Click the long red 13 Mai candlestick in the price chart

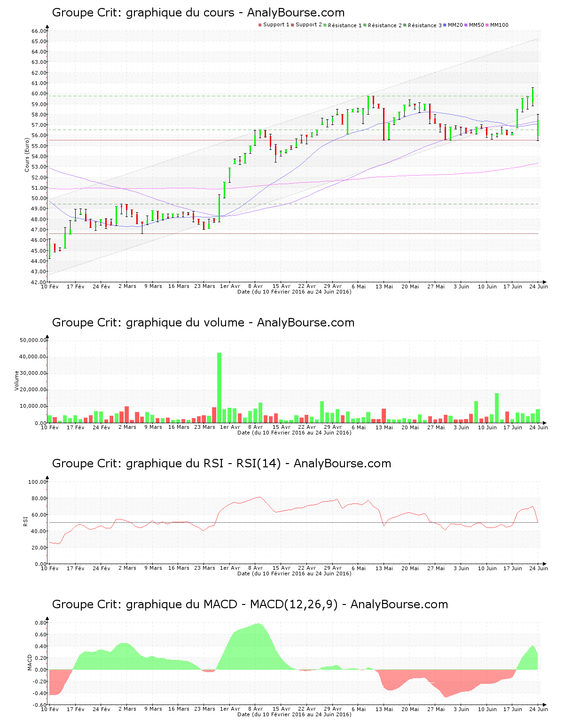click(384, 124)
